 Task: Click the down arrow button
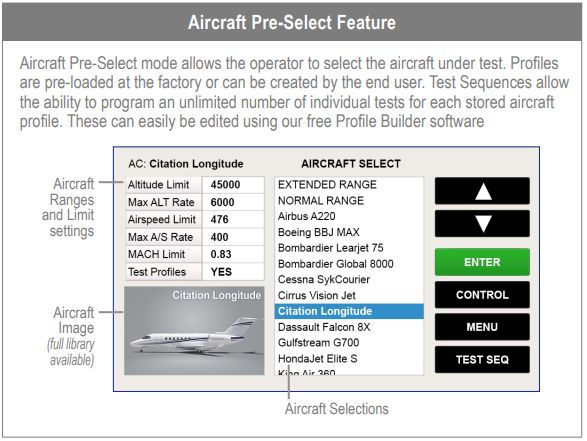point(482,223)
